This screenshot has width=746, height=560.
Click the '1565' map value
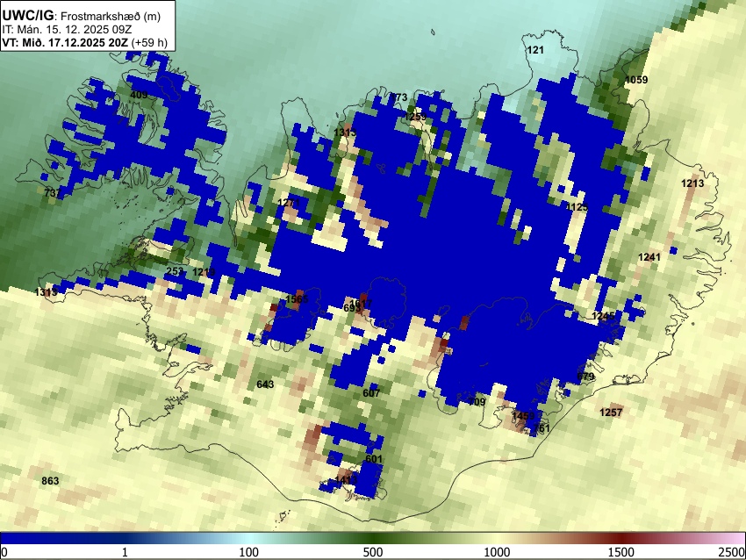297,299
